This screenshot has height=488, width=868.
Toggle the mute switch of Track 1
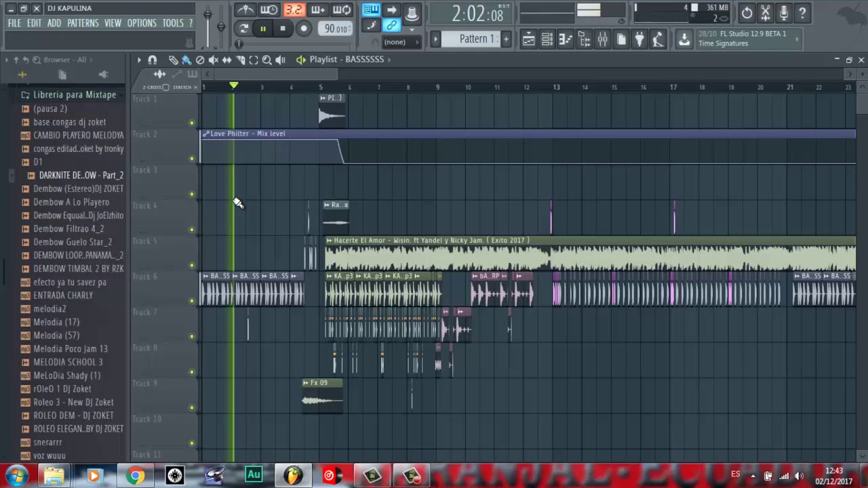192,123
